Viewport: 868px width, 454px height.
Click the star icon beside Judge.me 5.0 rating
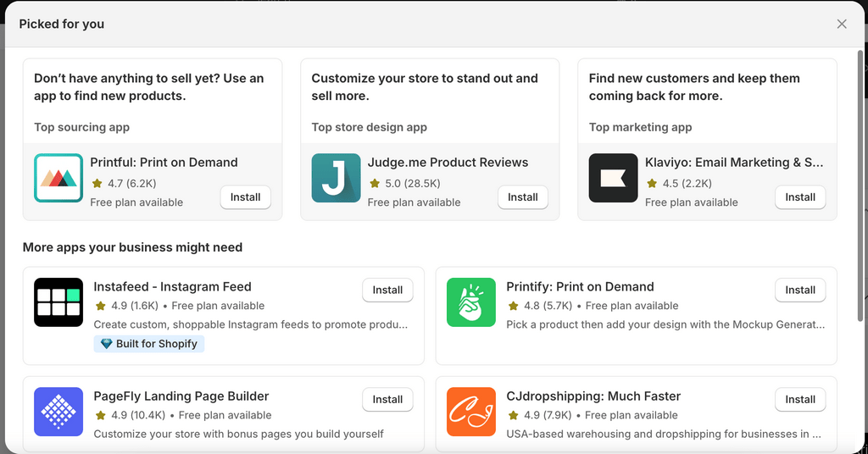point(375,184)
